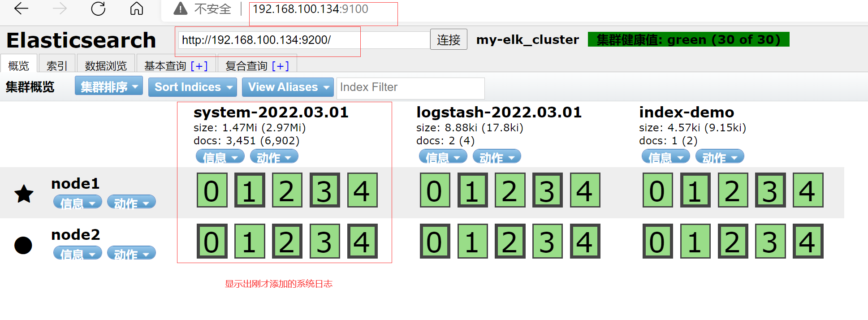Switch to the 概览 overview tab

(18, 64)
